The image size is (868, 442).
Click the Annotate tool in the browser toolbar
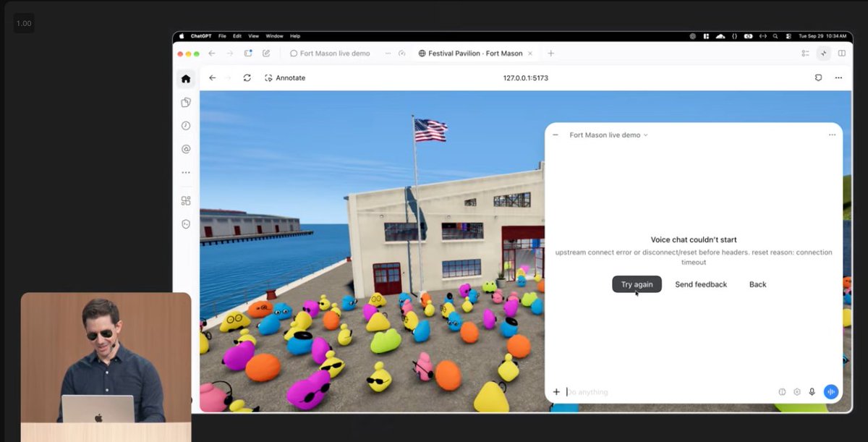(285, 77)
